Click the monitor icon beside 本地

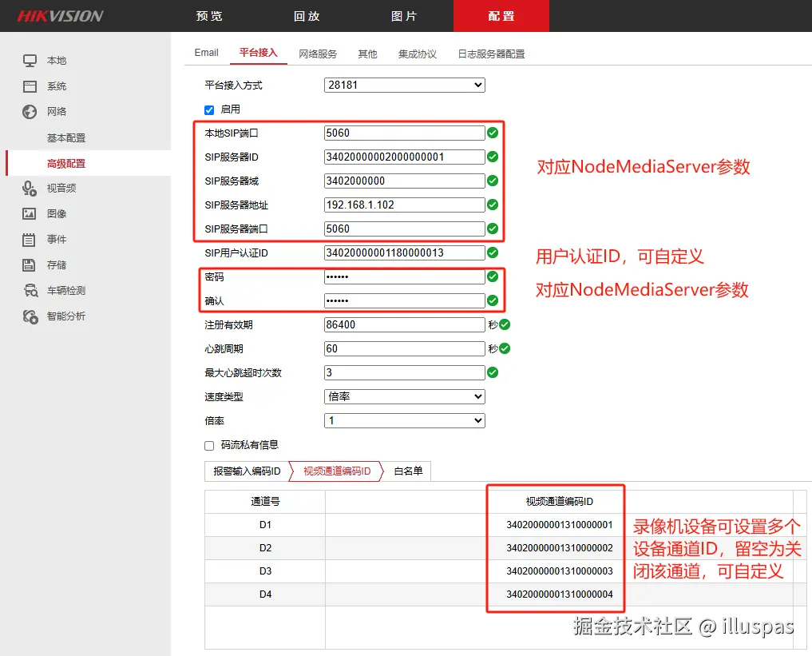point(30,61)
